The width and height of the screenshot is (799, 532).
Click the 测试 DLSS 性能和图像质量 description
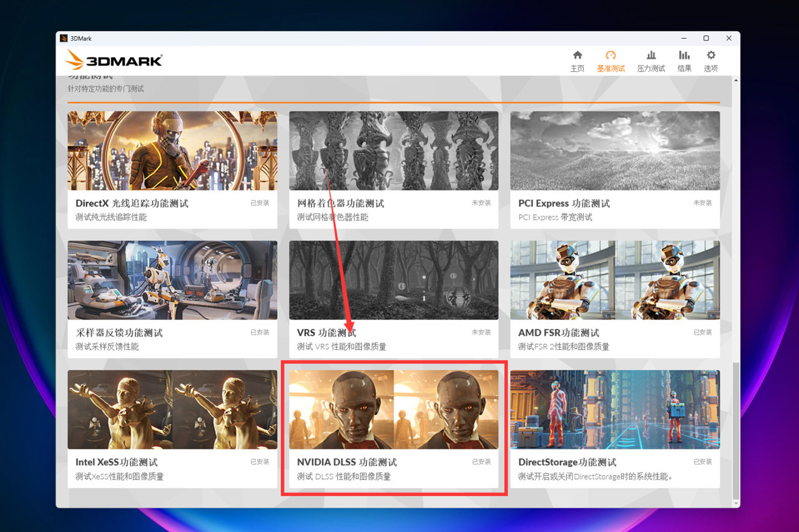[x=344, y=476]
